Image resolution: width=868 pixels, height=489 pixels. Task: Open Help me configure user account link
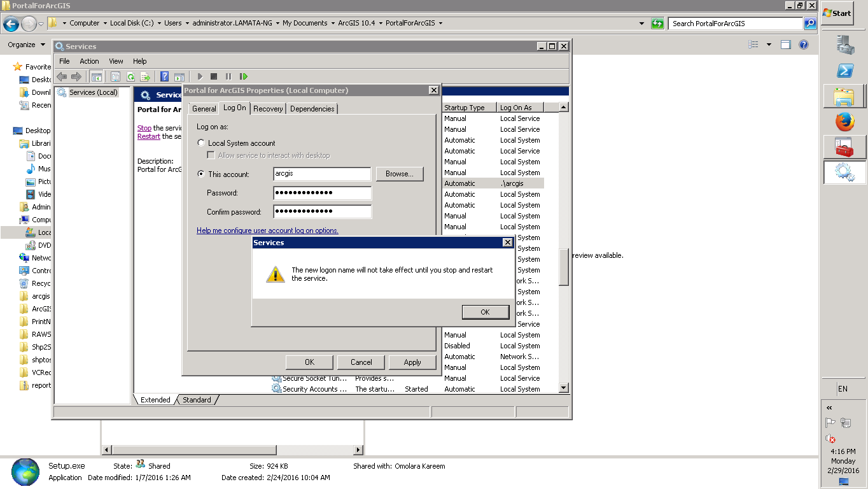(x=267, y=230)
